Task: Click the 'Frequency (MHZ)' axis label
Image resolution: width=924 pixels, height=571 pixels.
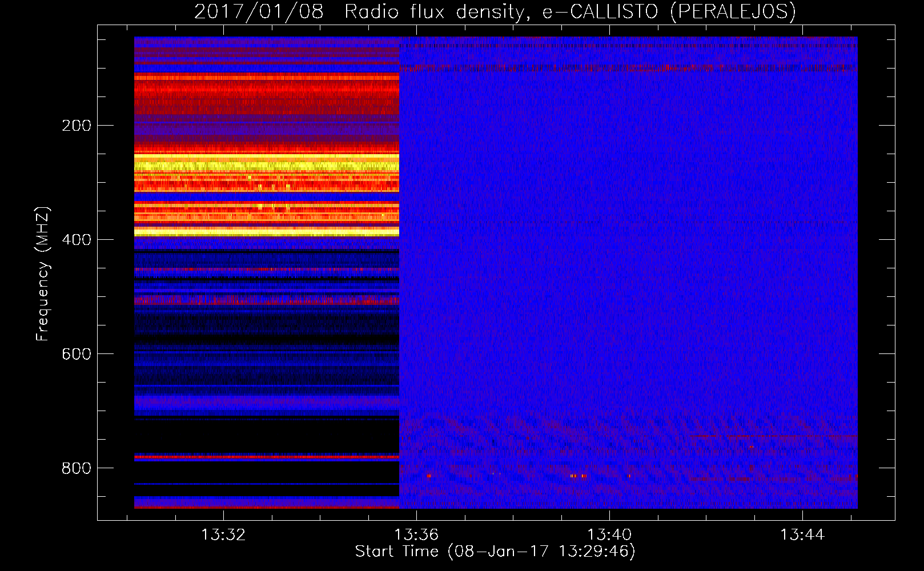Action: [x=43, y=274]
